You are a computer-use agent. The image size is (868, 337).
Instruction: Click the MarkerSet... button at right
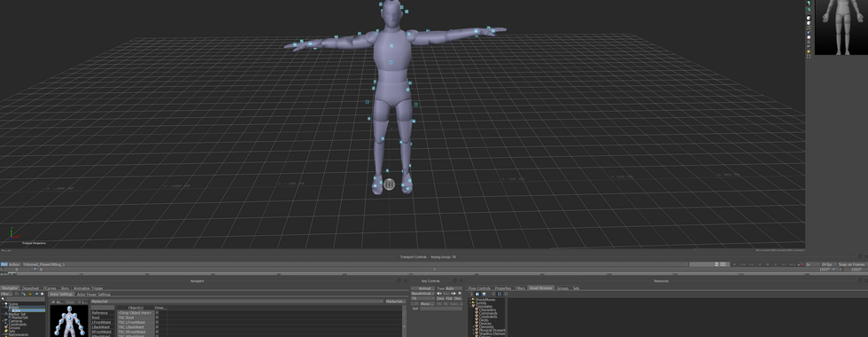(395, 302)
